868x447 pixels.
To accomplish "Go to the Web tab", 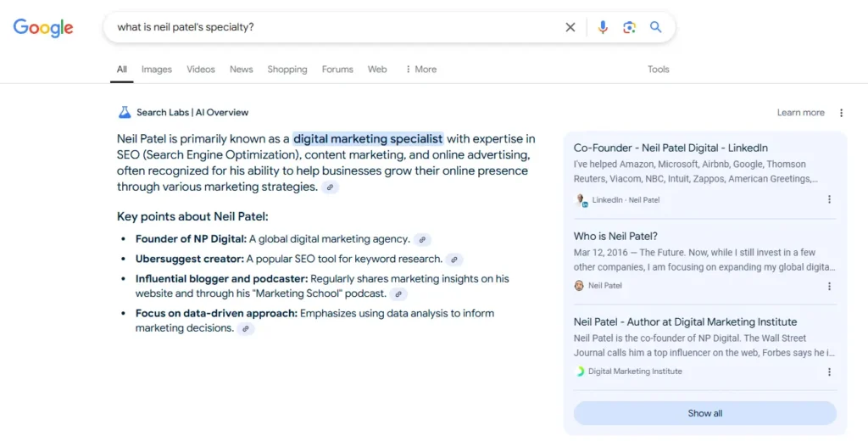I will (x=377, y=70).
